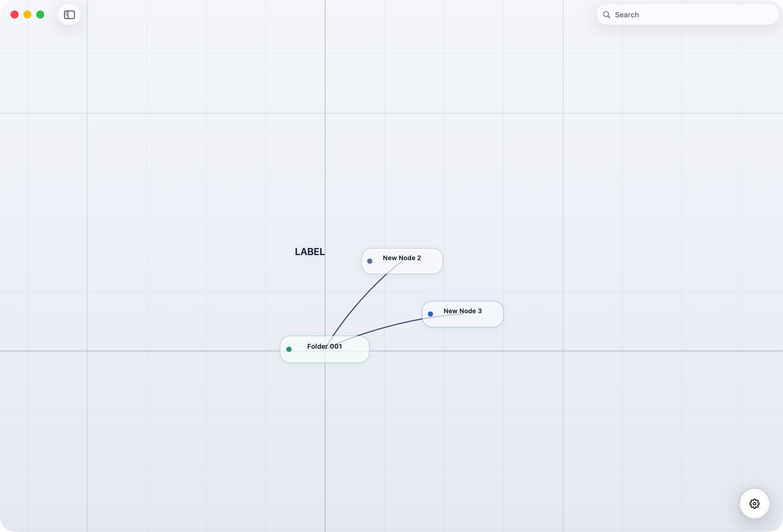The image size is (783, 532).
Task: Click the magnifying glass search icon
Action: [607, 15]
